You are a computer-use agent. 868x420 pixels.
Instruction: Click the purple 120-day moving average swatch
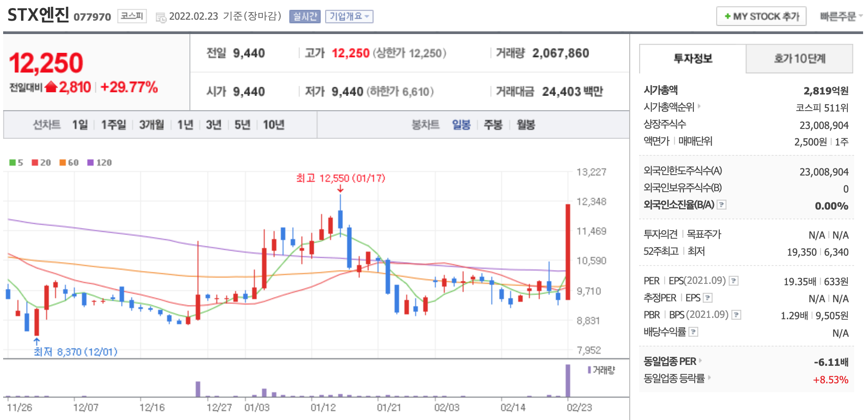pyautogui.click(x=90, y=163)
